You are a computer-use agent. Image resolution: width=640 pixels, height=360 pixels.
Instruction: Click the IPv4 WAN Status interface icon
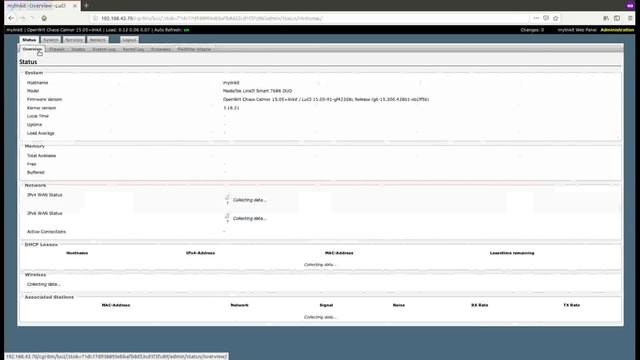227,200
